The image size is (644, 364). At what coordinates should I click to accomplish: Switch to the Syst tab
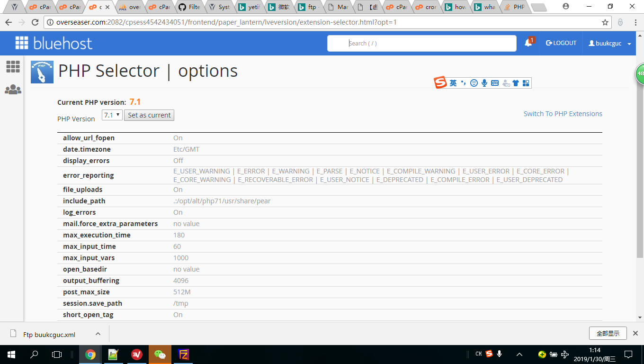click(x=219, y=7)
